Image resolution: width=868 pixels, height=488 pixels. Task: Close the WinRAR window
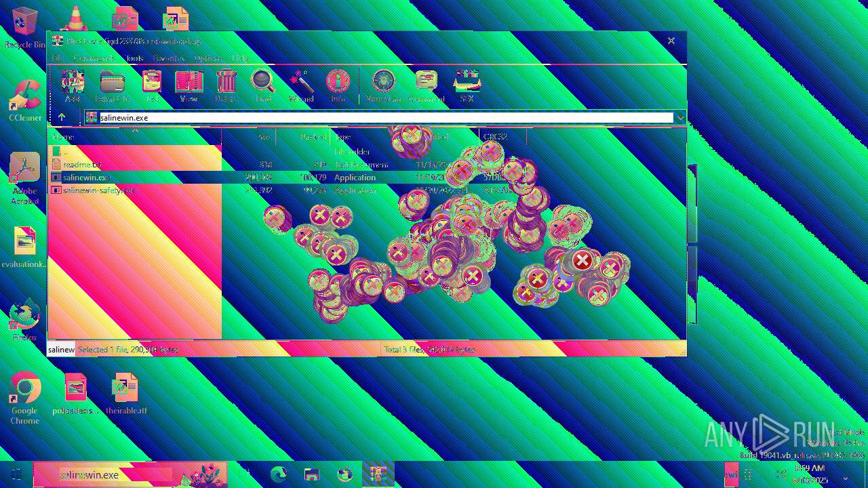click(671, 41)
